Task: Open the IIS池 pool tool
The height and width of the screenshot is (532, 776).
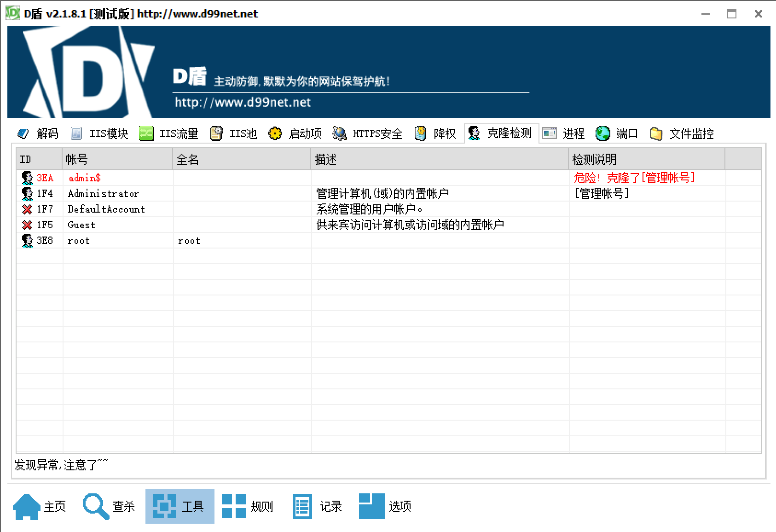Action: coord(233,133)
